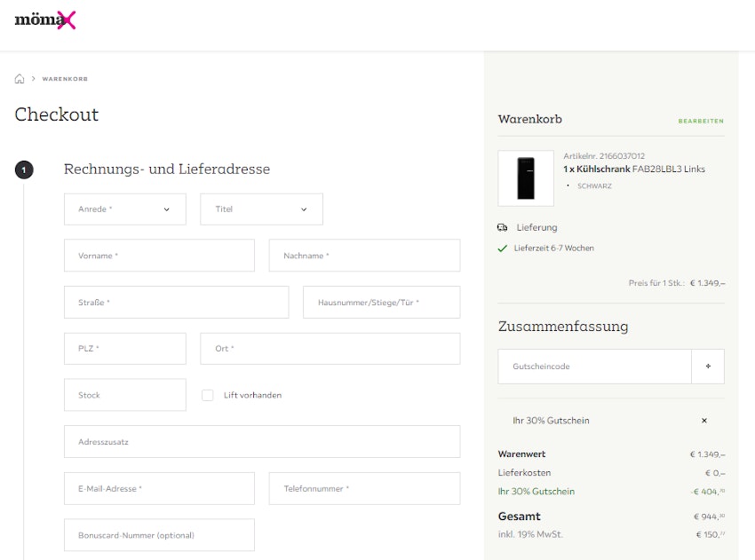Focus the Vorname field
The image size is (755, 560).
(x=159, y=256)
